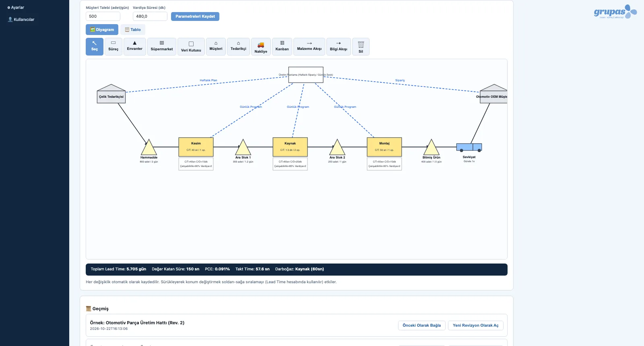Select the Kesim process box in diagram
This screenshot has height=346, width=644.
coord(196,147)
